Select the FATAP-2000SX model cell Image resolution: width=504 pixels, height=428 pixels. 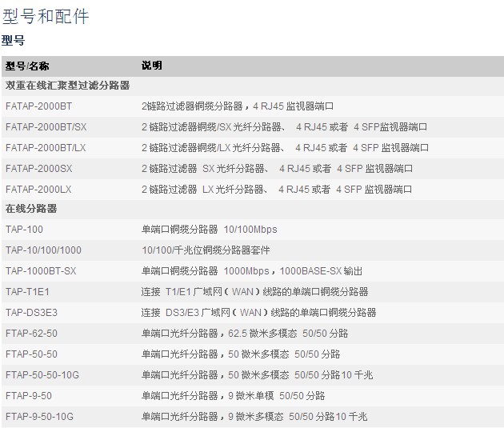38,168
